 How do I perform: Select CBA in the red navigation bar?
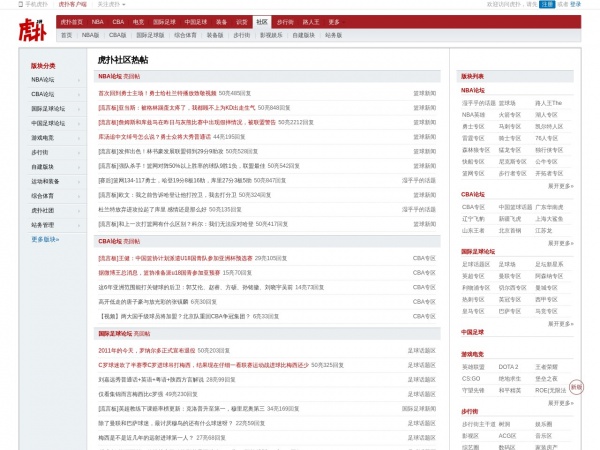click(x=118, y=22)
